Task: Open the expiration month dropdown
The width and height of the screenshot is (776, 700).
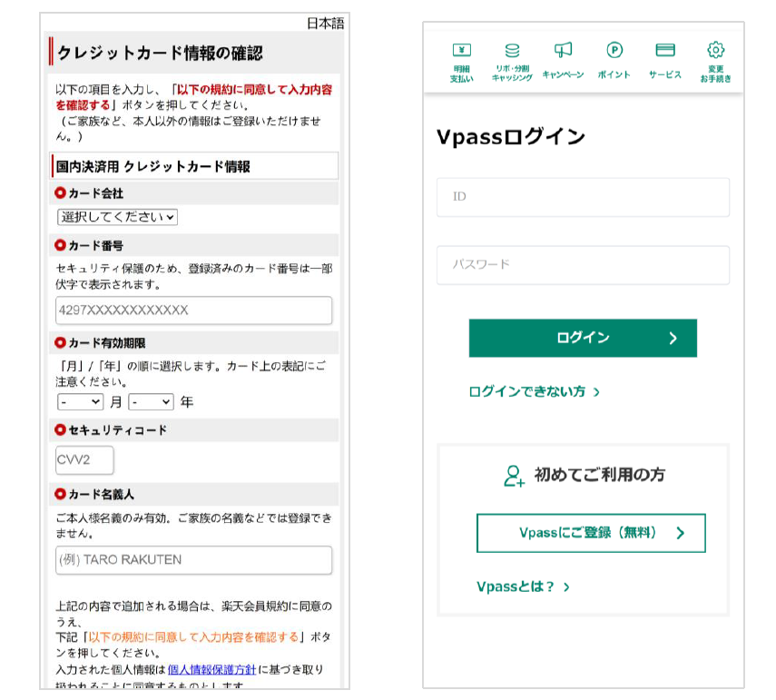Action: 81,401
